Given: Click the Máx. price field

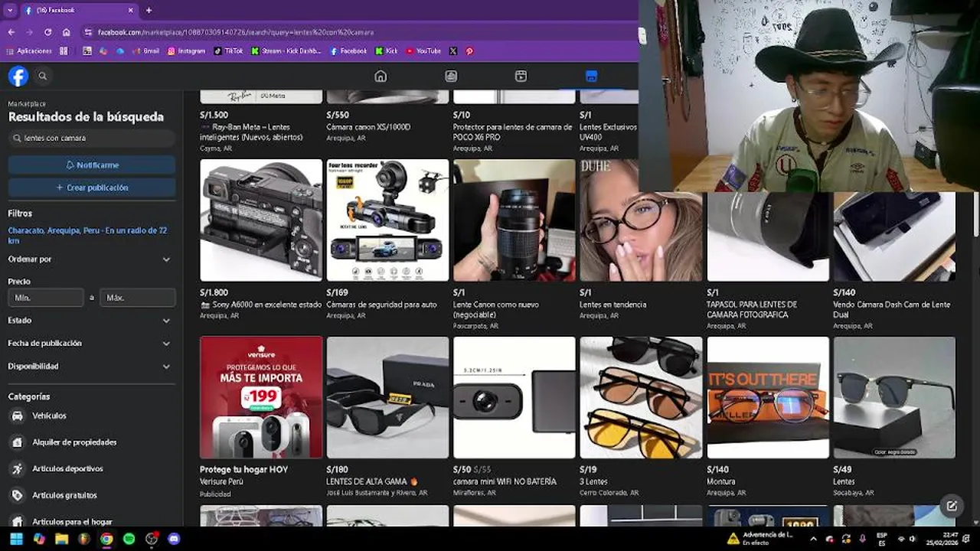Looking at the screenshot, I should (138, 298).
